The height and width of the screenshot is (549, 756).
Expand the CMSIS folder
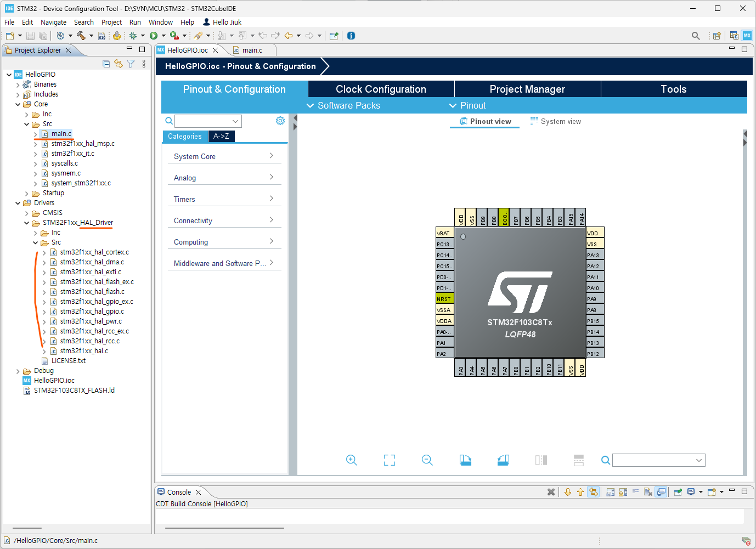click(26, 213)
